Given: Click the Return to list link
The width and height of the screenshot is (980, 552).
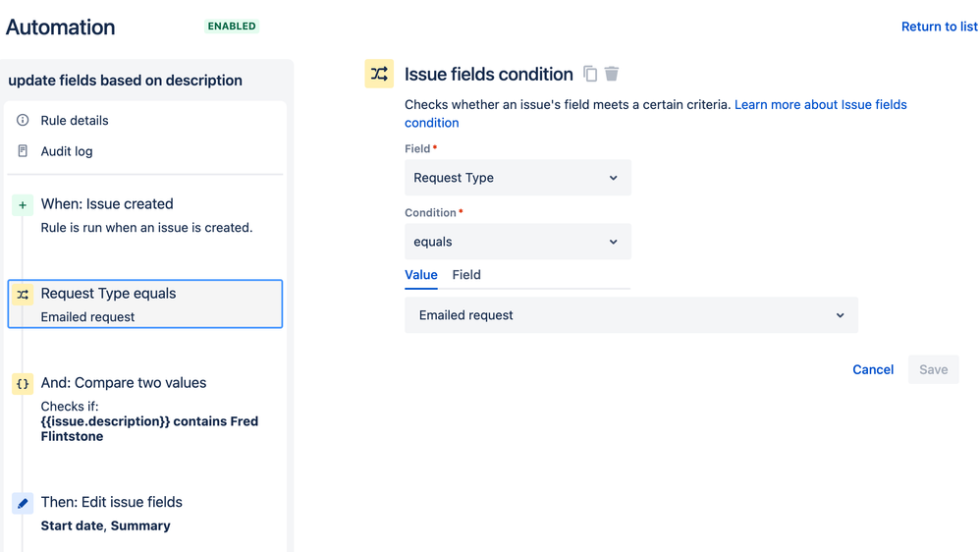Looking at the screenshot, I should point(939,27).
